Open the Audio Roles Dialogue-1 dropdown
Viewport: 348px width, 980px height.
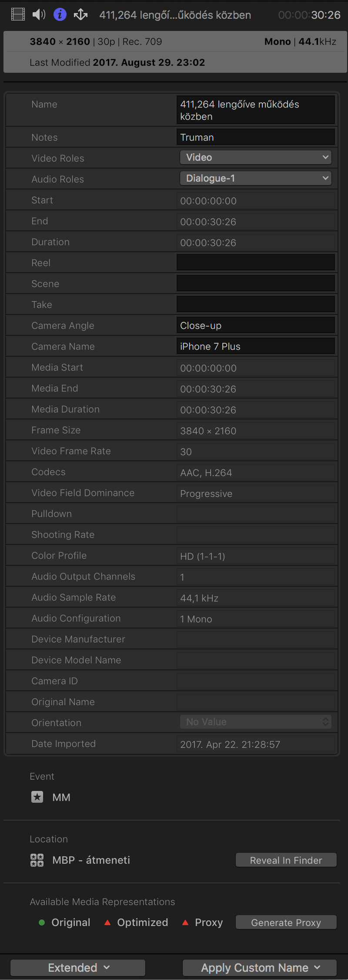click(x=255, y=178)
